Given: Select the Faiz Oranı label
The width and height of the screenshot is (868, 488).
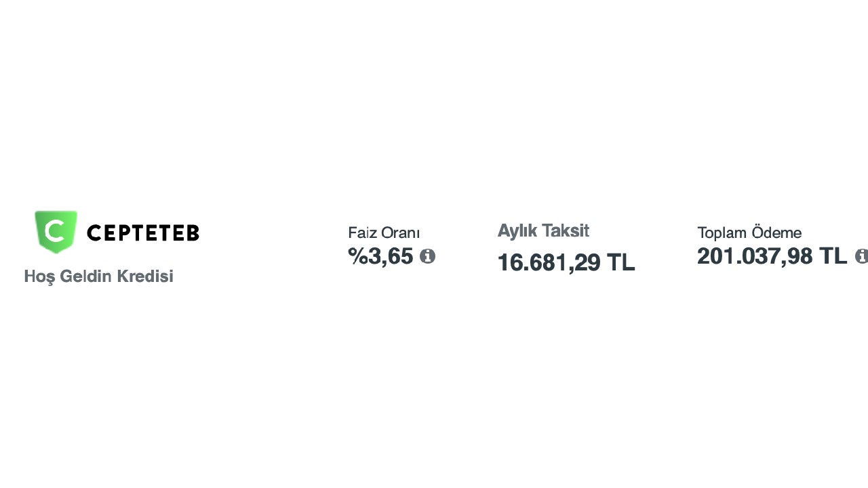Looking at the screenshot, I should [384, 233].
